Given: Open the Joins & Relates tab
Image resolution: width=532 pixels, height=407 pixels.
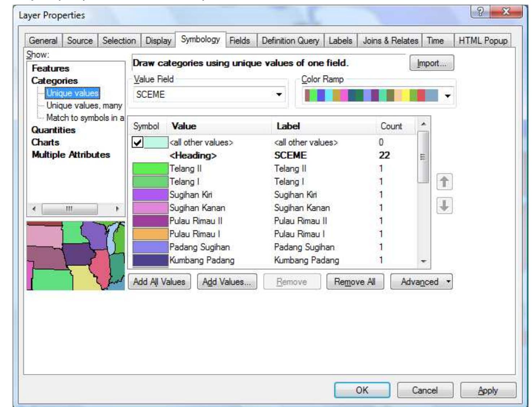Looking at the screenshot, I should (390, 41).
